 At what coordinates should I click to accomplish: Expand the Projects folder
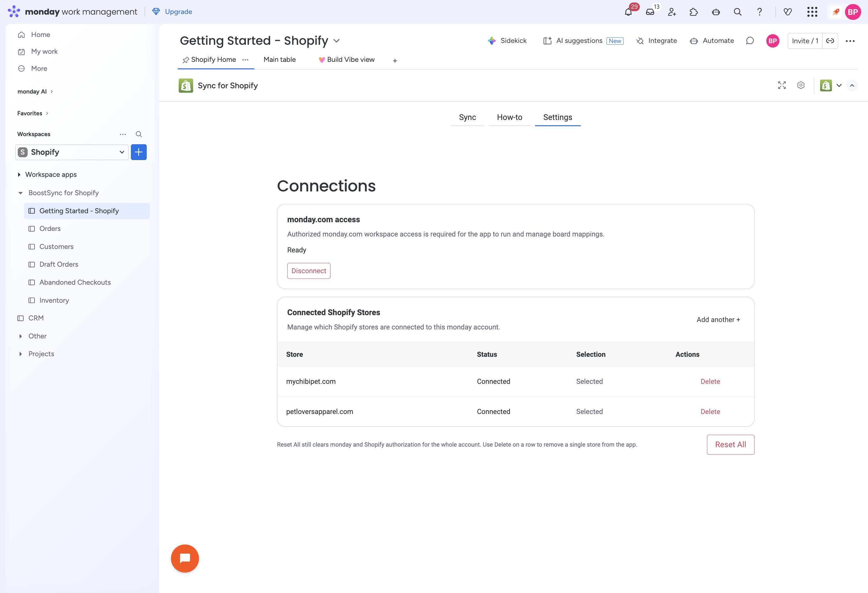(21, 354)
